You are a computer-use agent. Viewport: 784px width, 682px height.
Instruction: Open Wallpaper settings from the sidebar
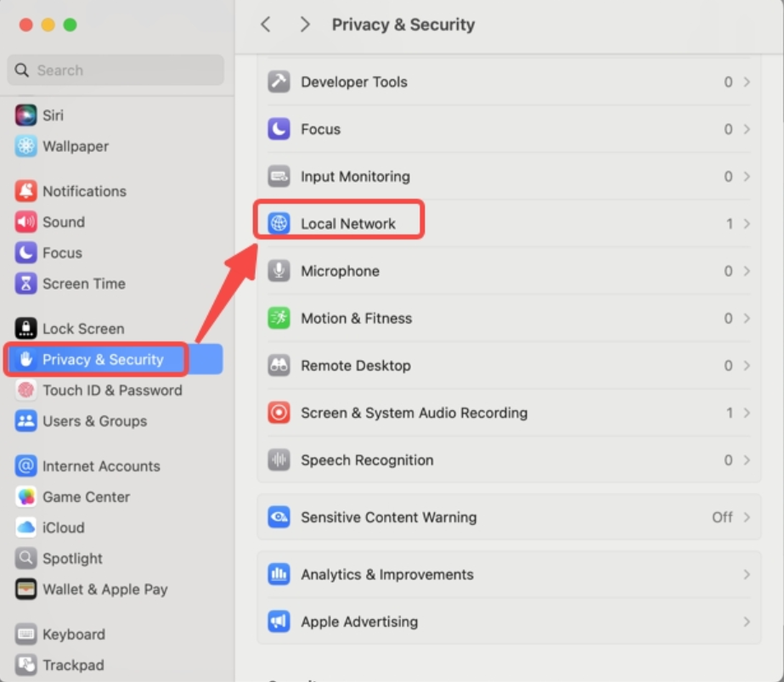tap(76, 146)
